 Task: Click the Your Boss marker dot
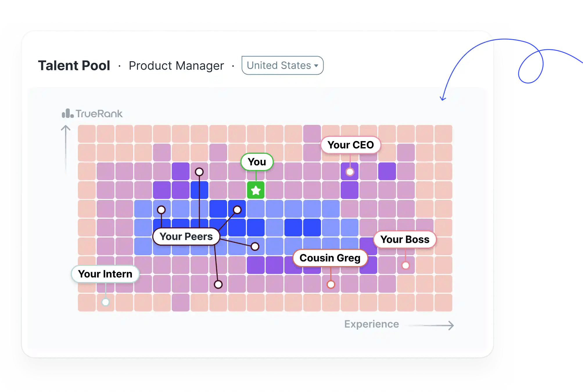(x=406, y=265)
